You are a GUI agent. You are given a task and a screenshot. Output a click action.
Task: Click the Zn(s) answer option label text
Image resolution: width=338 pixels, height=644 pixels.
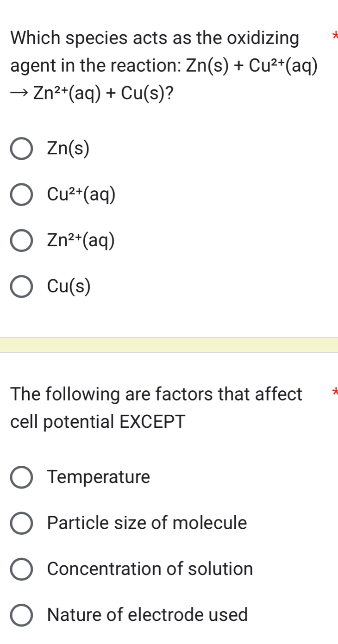pyautogui.click(x=68, y=149)
